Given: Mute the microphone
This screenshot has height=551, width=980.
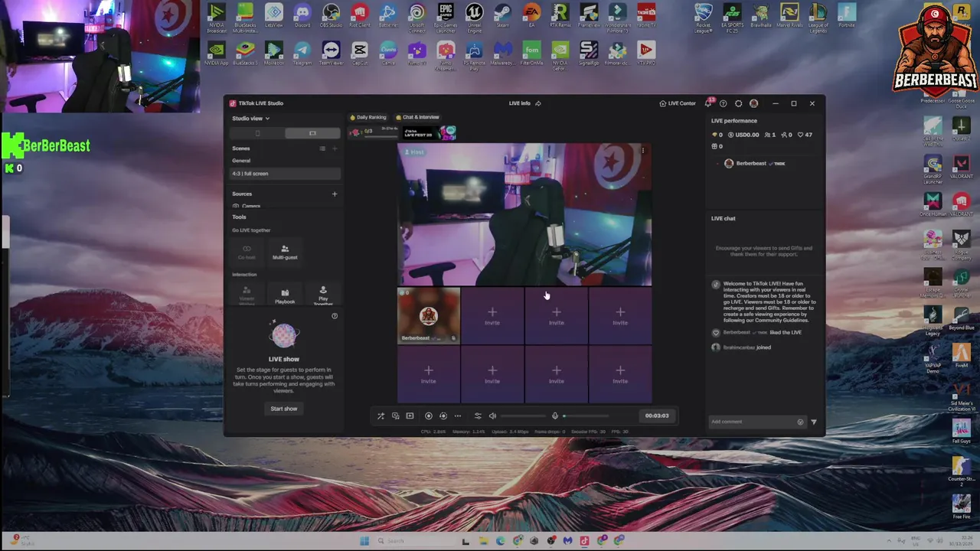Looking at the screenshot, I should click(x=555, y=416).
